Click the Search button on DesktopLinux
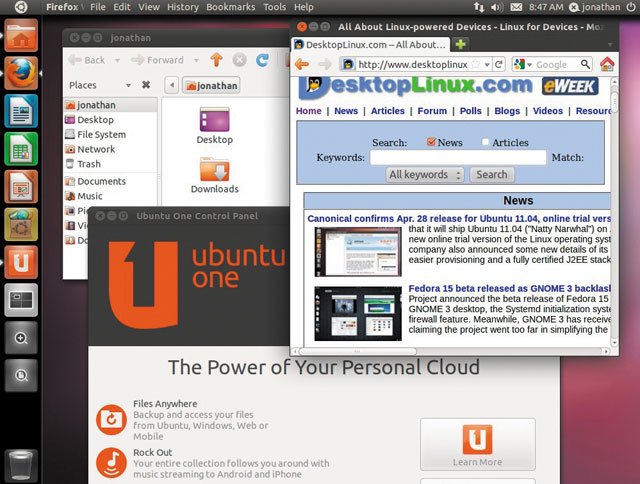The image size is (640, 484). tap(492, 175)
